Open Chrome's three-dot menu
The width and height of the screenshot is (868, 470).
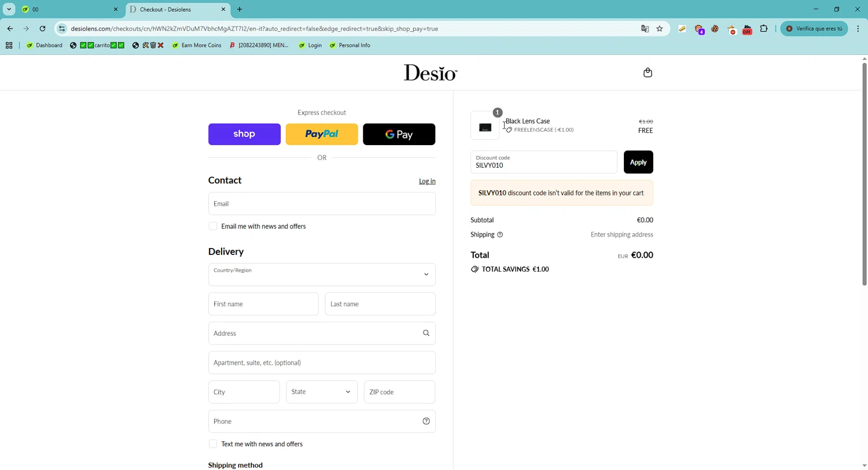point(858,28)
